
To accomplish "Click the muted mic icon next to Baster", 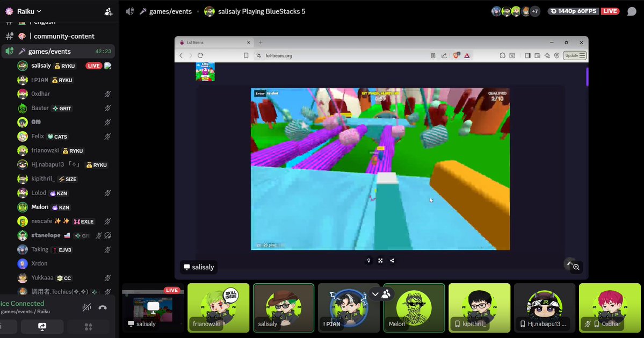I will 107,108.
